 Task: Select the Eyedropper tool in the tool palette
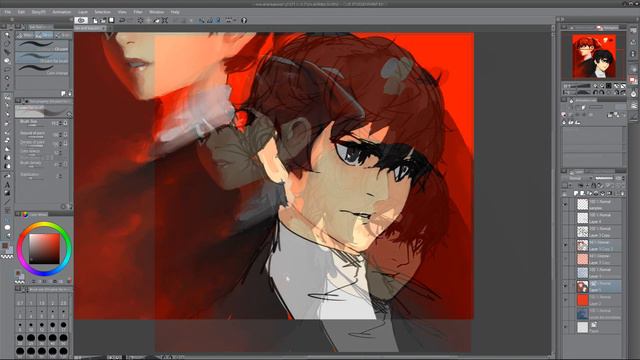point(7,87)
